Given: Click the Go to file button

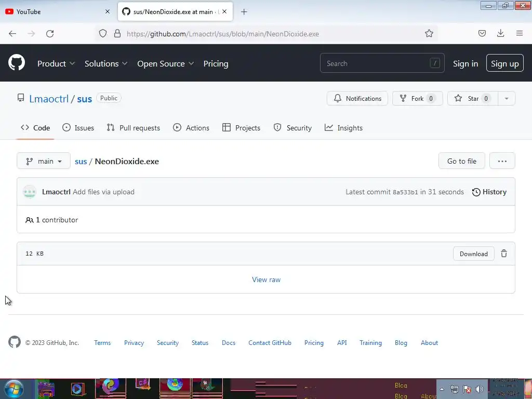Looking at the screenshot, I should (x=461, y=161).
